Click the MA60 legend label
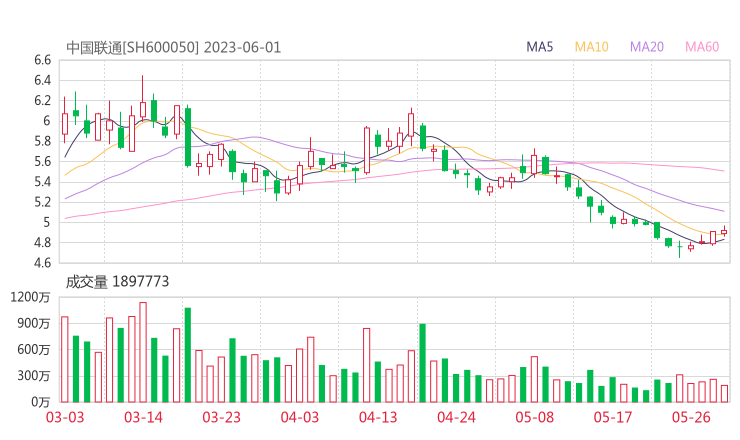The width and height of the screenshot is (740, 440). [702, 47]
